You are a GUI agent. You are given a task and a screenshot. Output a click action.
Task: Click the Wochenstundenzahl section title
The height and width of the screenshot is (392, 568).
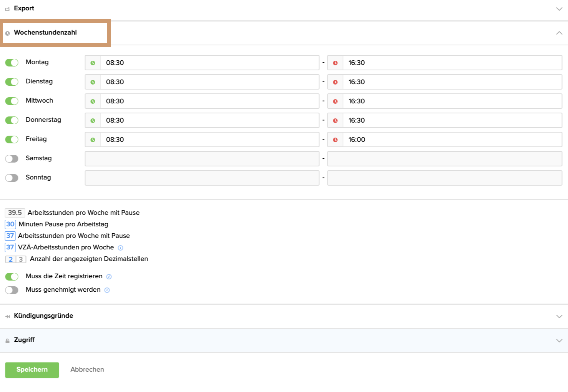[45, 33]
